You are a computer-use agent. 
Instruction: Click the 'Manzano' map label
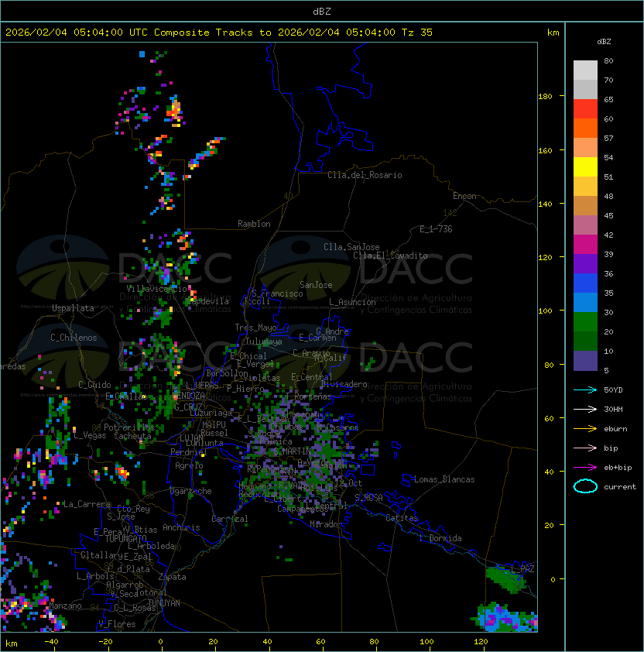65,606
